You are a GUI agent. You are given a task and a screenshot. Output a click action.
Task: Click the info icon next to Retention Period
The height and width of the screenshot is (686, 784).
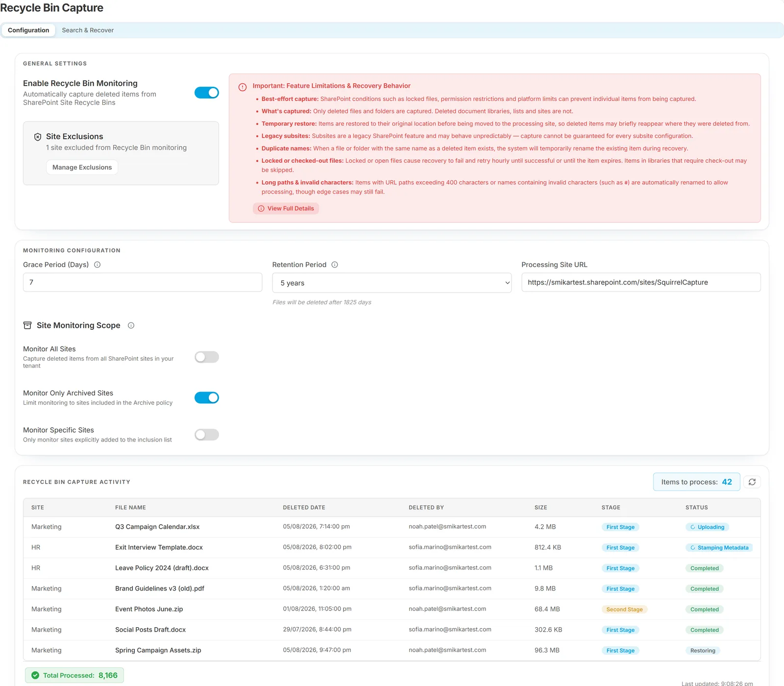[335, 265]
